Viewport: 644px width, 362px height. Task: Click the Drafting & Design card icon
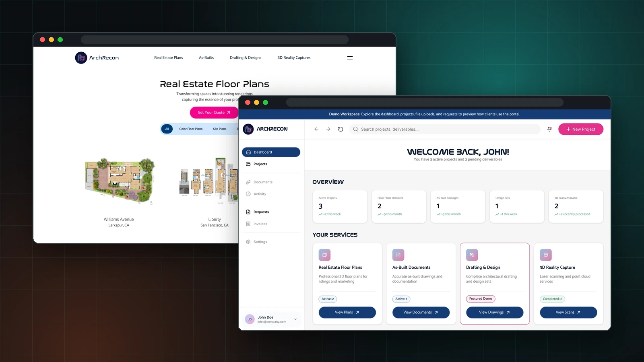(472, 255)
